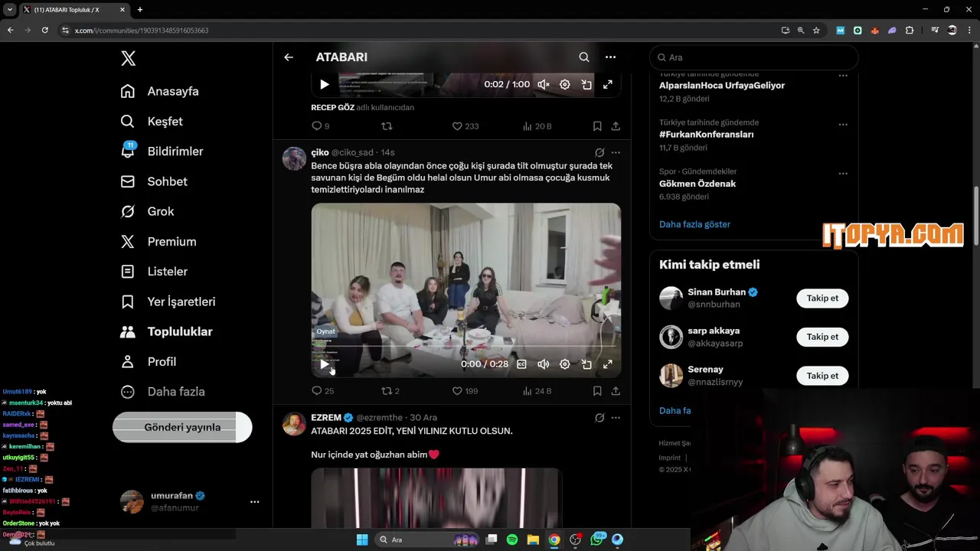This screenshot has width=980, height=551.
Task: Click Grok icon on EZREM post
Action: point(599,418)
